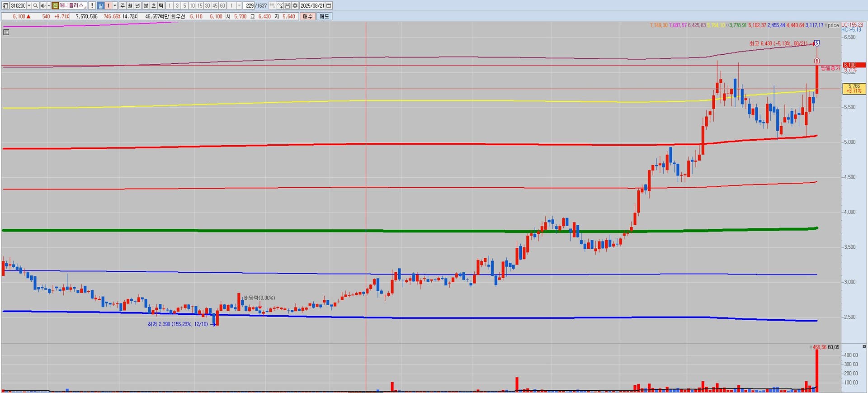Click the 매도 (sell) button
This screenshot has width=868, height=393.
(x=325, y=16)
